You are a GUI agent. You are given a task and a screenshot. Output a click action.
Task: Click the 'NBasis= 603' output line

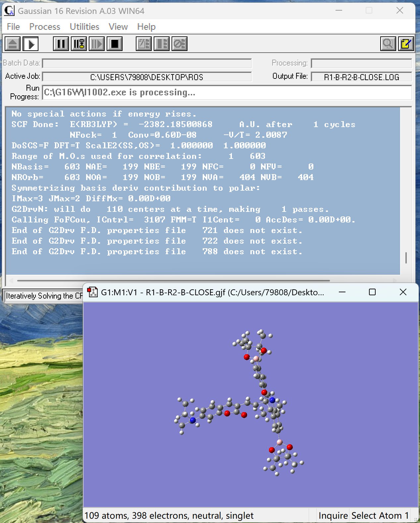pyautogui.click(x=162, y=166)
